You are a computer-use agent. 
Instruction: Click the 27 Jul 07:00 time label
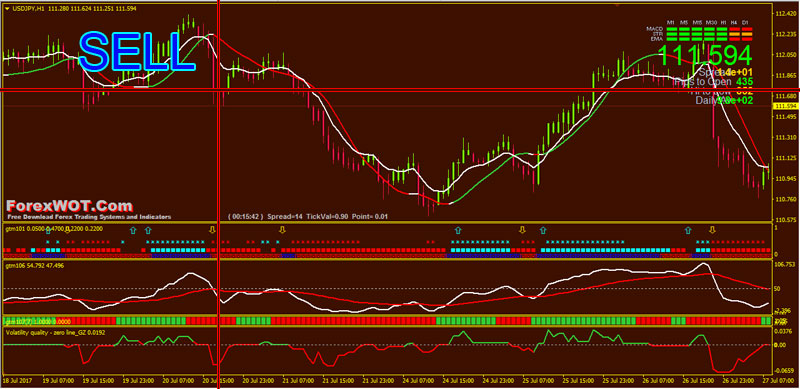[x=780, y=381]
